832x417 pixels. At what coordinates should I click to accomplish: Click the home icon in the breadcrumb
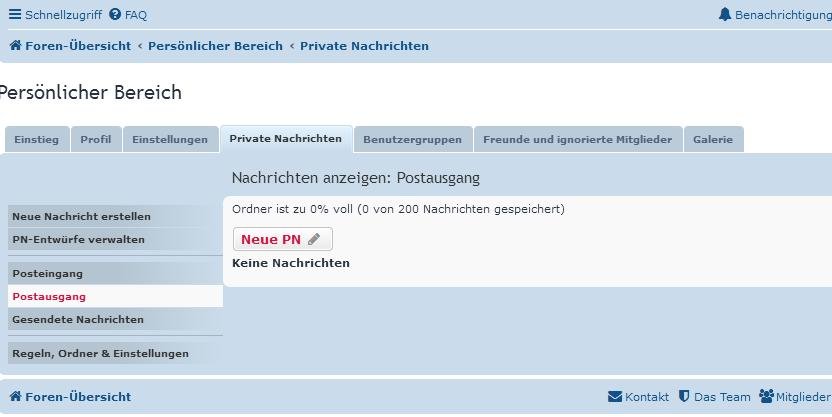(x=15, y=46)
